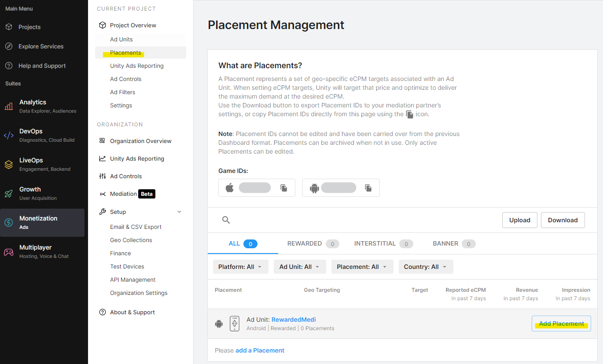Image resolution: width=603 pixels, height=364 pixels.
Task: Click the Projects cube icon
Action: 9,27
